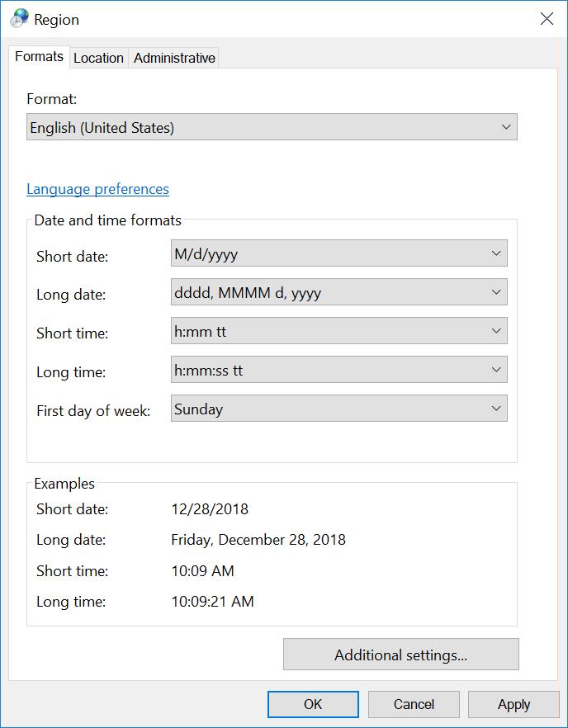
Task: Click the Friday, December 28, 2018 example text
Action: (258, 540)
